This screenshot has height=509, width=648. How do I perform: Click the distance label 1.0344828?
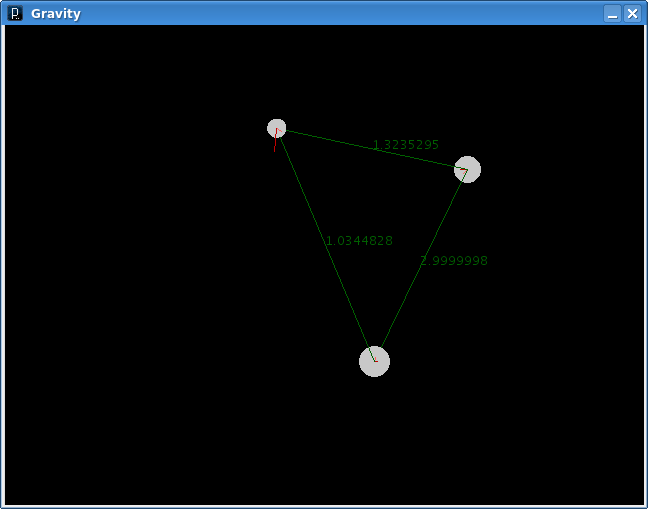point(359,240)
